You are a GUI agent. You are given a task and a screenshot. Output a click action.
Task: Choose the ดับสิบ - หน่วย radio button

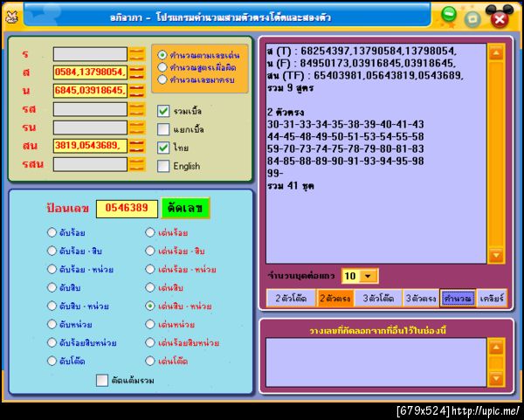click(52, 306)
